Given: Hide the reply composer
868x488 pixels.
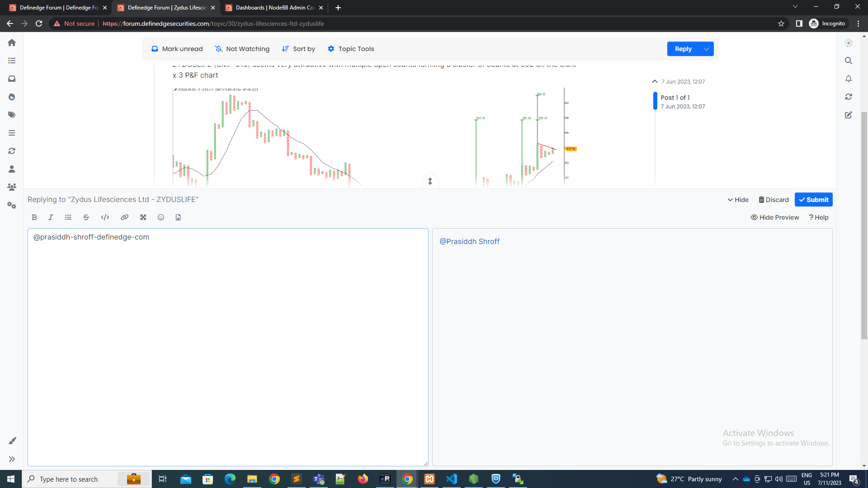Looking at the screenshot, I should point(738,199).
